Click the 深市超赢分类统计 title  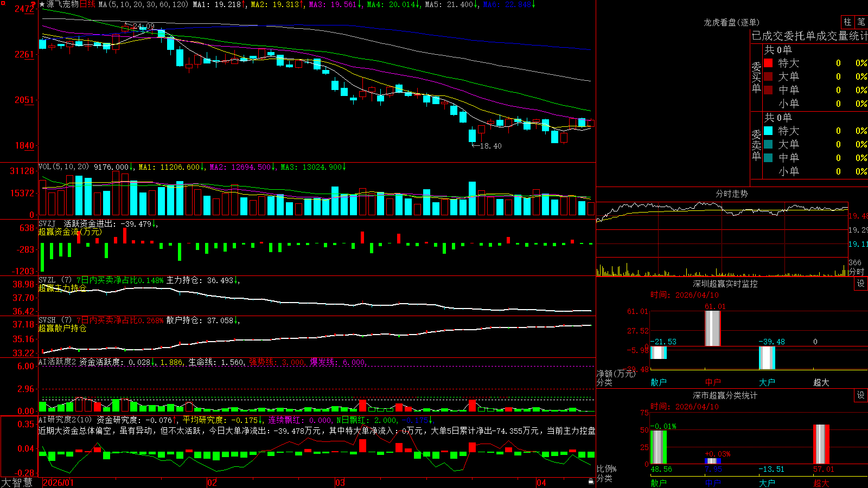click(x=725, y=395)
